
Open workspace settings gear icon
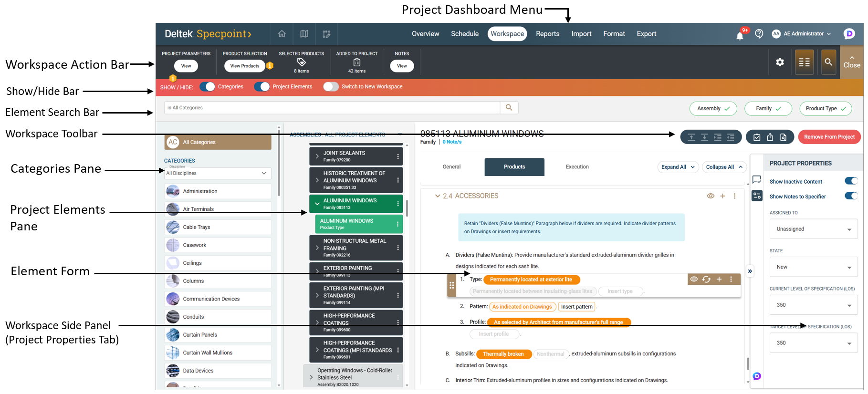pyautogui.click(x=780, y=62)
